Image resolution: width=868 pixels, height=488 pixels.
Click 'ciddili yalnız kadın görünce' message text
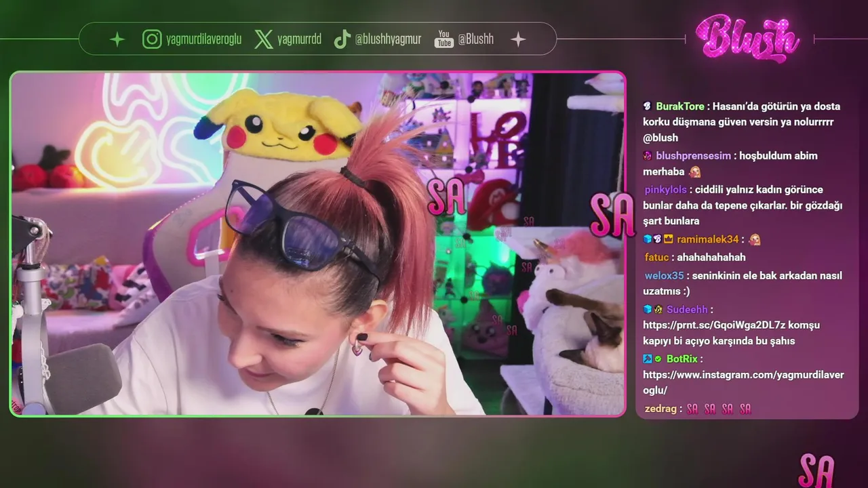pyautogui.click(x=759, y=190)
